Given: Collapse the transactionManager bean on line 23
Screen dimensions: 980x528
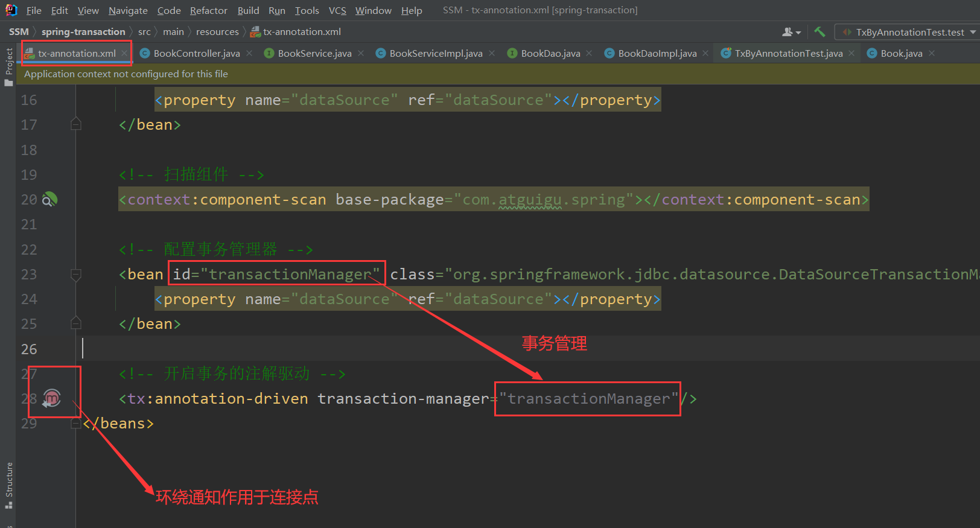Looking at the screenshot, I should [x=75, y=275].
